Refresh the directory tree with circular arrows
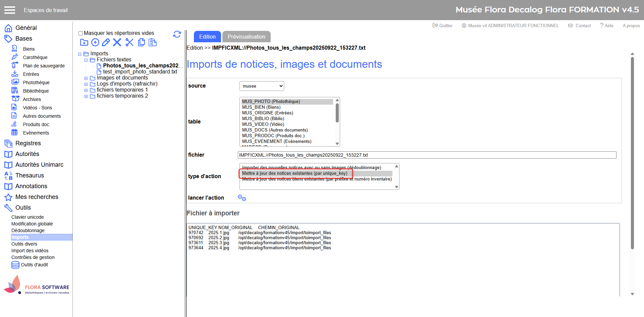This screenshot has height=317, width=644. [x=177, y=34]
